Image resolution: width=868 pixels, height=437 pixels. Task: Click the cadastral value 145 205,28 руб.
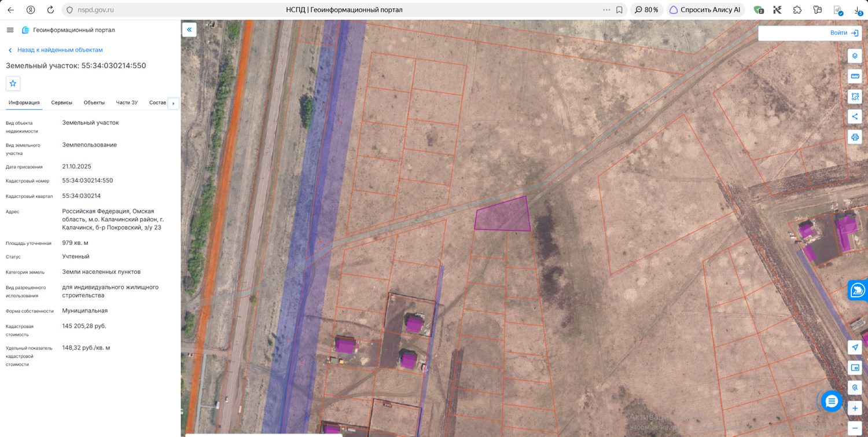coord(84,326)
